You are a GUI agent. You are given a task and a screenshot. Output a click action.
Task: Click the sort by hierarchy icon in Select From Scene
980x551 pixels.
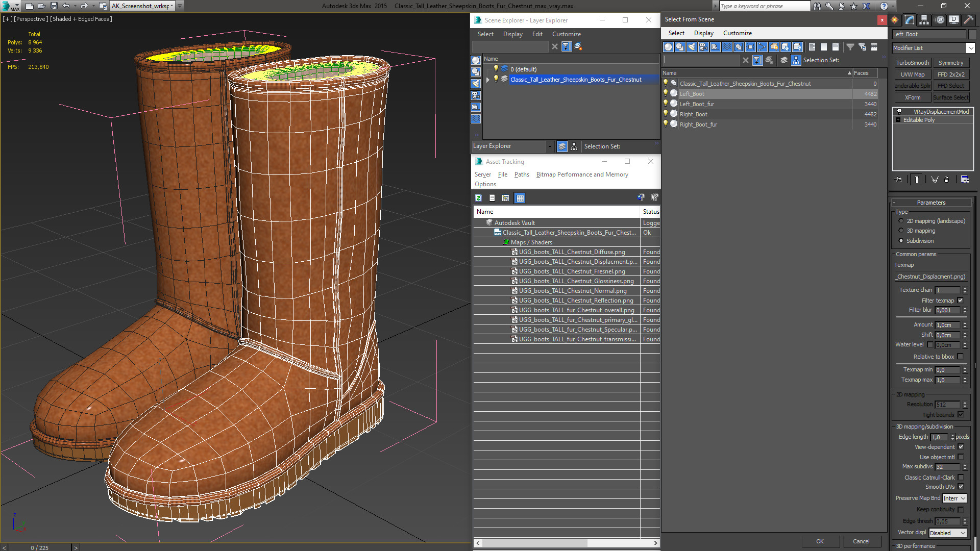796,60
